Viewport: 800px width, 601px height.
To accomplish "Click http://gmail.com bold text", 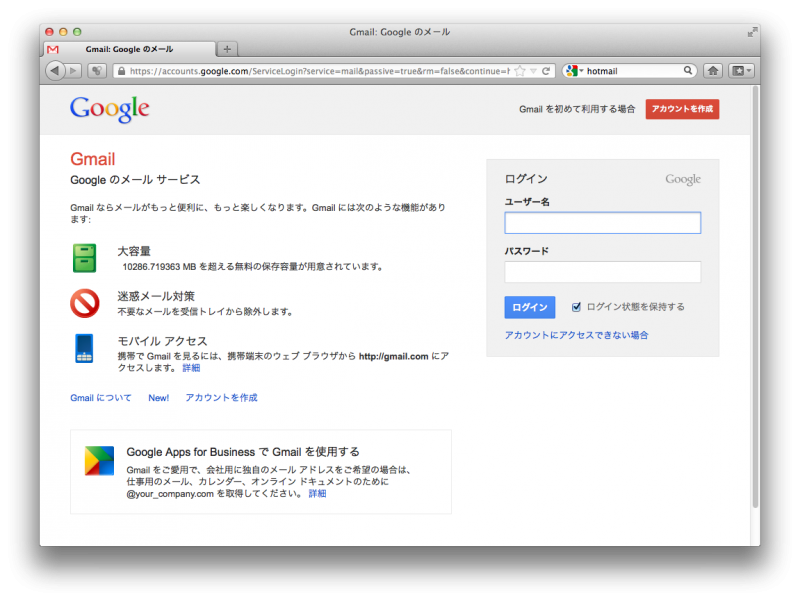I will point(393,356).
